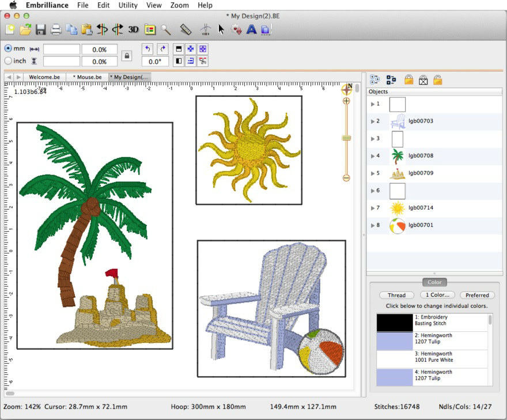Toggle the size lock button

[126, 55]
